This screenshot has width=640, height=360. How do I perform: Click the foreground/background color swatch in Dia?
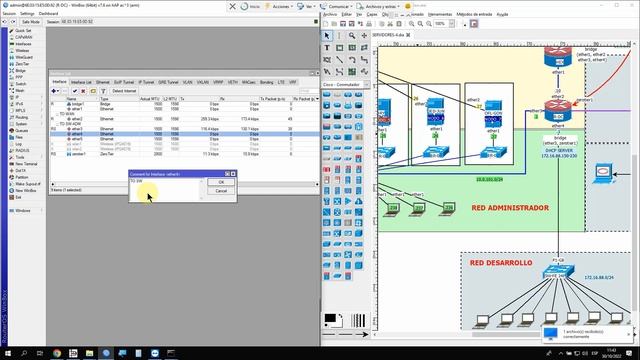[x=333, y=320]
